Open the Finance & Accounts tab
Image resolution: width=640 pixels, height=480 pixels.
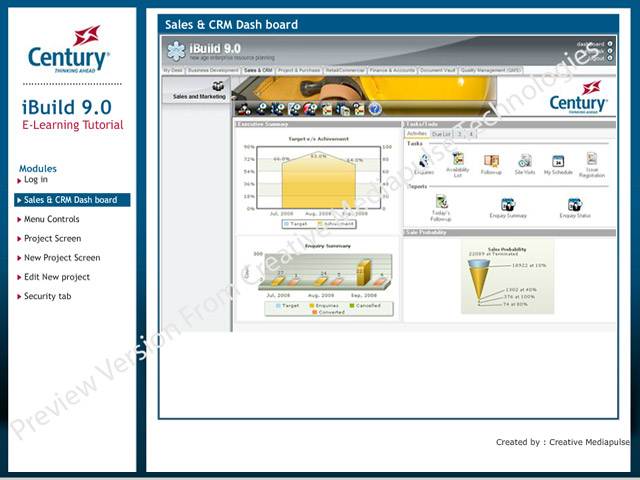click(392, 72)
